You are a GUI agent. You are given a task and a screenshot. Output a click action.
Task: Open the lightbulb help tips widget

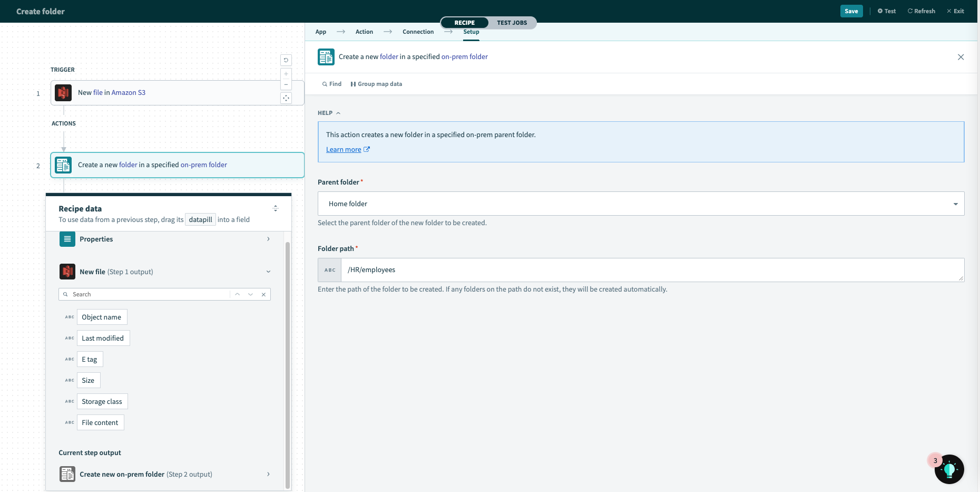pyautogui.click(x=949, y=469)
